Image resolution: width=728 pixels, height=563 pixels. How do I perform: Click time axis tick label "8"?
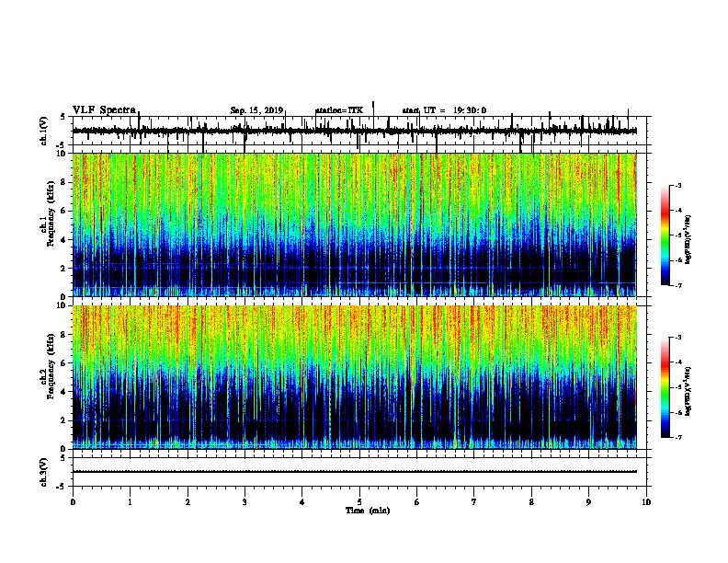[531, 502]
